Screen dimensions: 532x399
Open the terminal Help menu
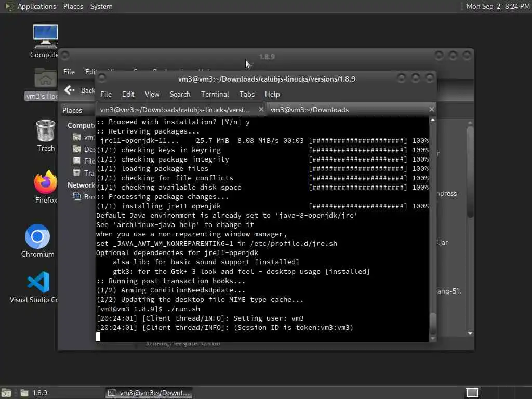pyautogui.click(x=272, y=95)
